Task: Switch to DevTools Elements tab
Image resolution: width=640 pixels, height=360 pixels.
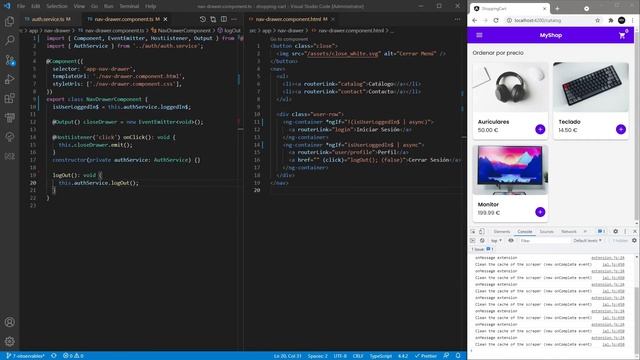Action: pyautogui.click(x=502, y=231)
